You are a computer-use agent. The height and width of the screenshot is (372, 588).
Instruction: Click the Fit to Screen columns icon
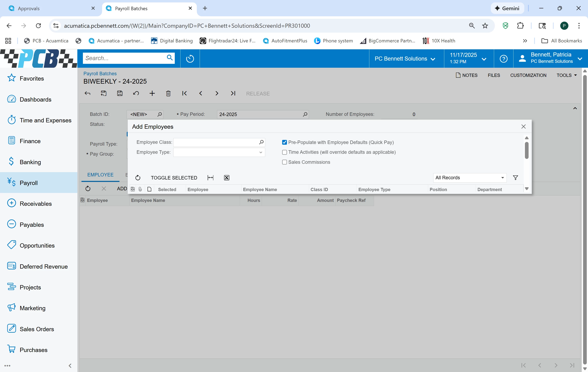[210, 178]
